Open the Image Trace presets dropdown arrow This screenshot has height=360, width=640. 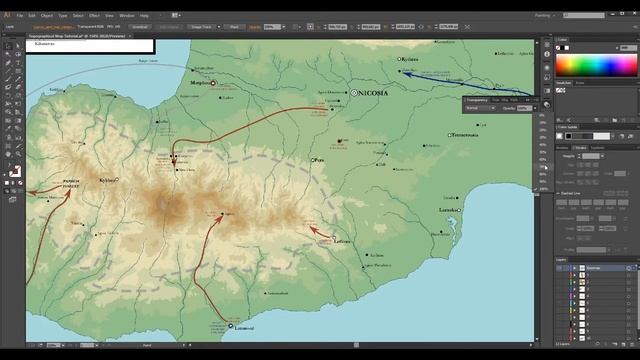point(218,27)
